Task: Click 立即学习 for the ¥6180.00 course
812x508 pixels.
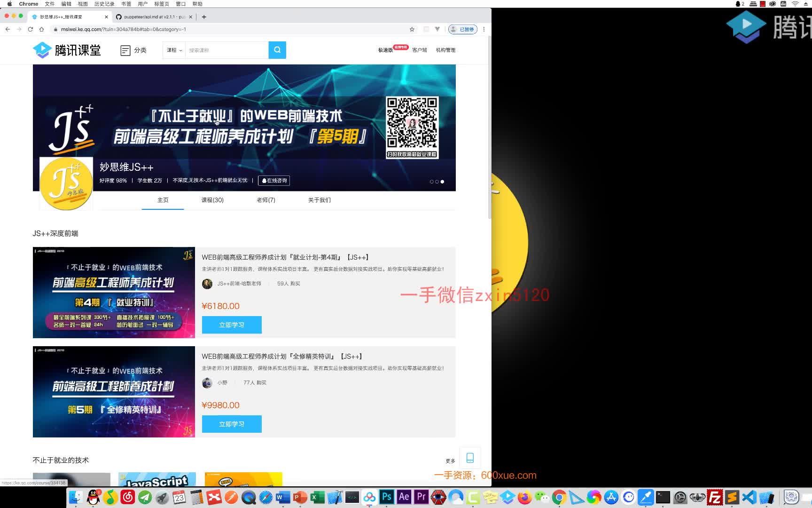Action: [x=232, y=325]
